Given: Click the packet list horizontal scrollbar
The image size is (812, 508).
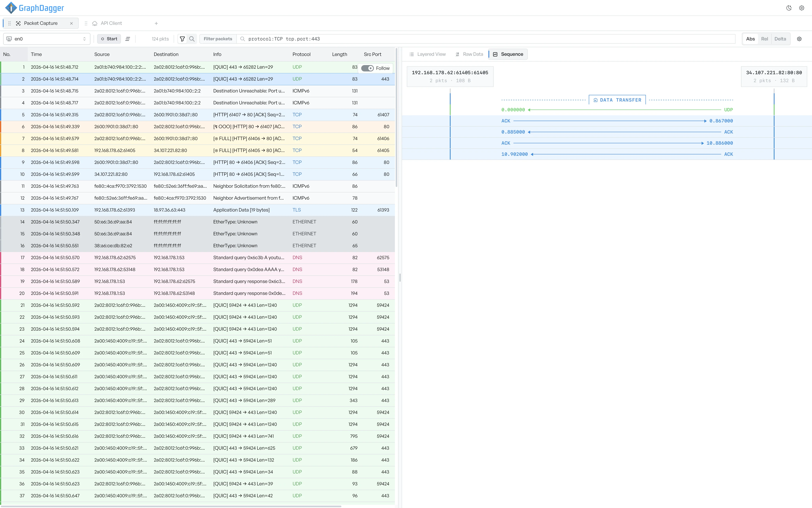Looking at the screenshot, I should pos(171,506).
